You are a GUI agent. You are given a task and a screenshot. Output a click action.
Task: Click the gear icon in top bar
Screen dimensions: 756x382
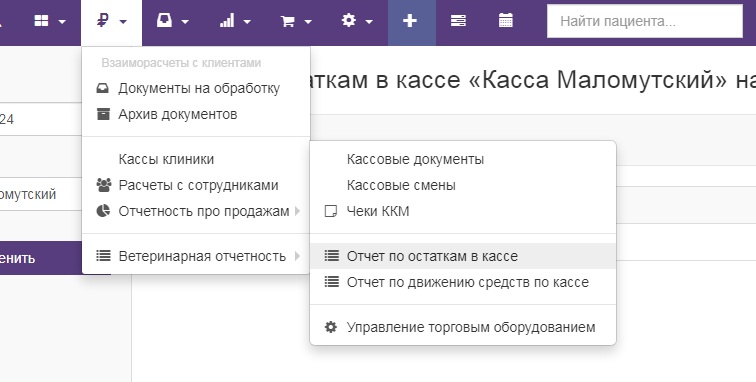(349, 20)
